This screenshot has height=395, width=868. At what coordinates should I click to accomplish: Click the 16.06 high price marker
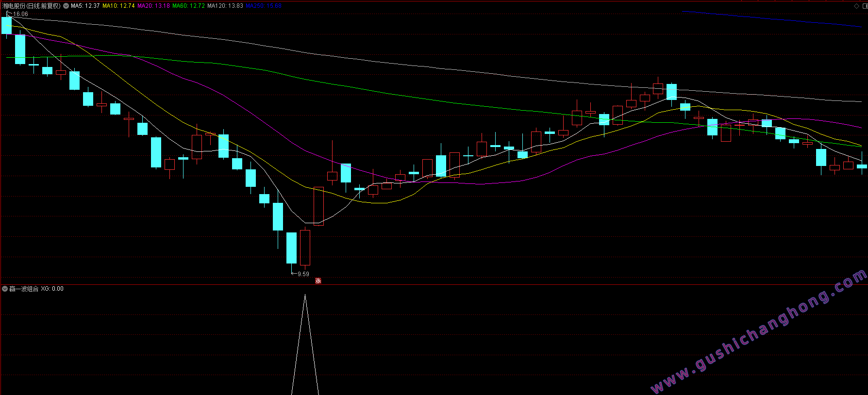click(20, 14)
